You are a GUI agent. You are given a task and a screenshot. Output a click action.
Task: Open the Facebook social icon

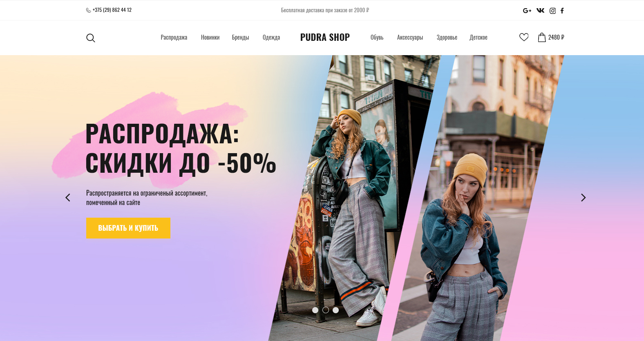pos(562,11)
